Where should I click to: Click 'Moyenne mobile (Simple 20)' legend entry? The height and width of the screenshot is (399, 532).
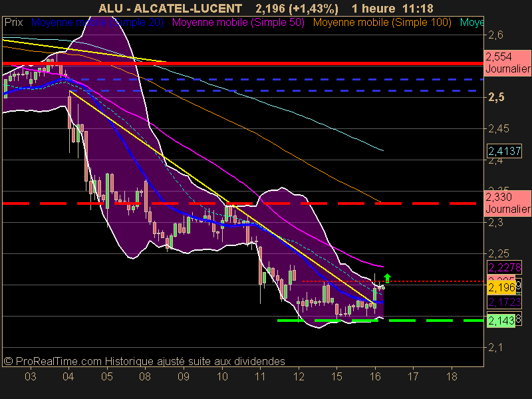(97, 23)
